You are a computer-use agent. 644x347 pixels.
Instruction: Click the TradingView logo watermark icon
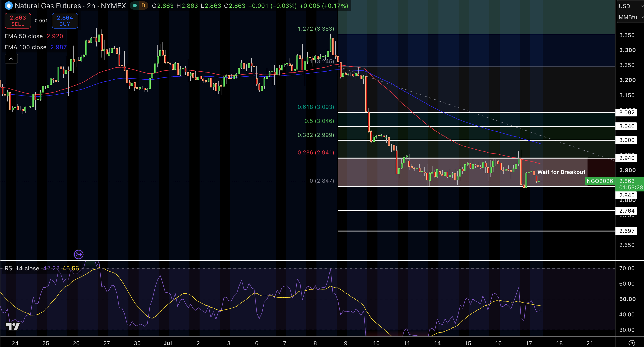(x=13, y=326)
